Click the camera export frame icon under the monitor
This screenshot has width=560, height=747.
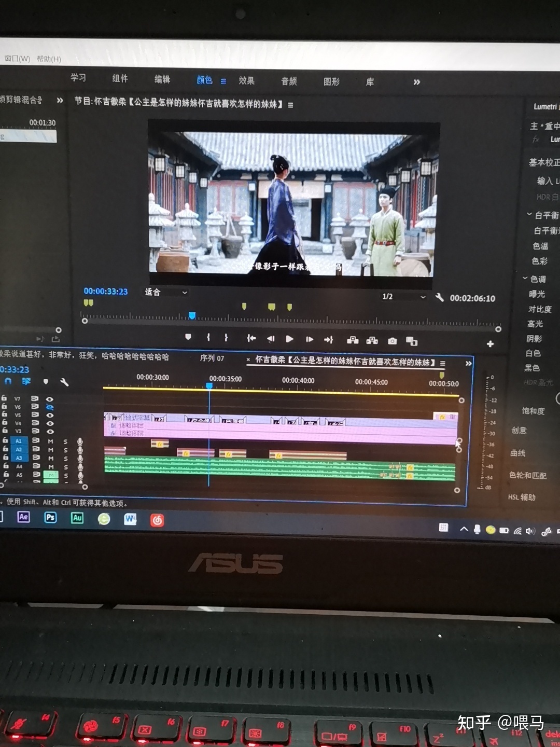pyautogui.click(x=392, y=341)
